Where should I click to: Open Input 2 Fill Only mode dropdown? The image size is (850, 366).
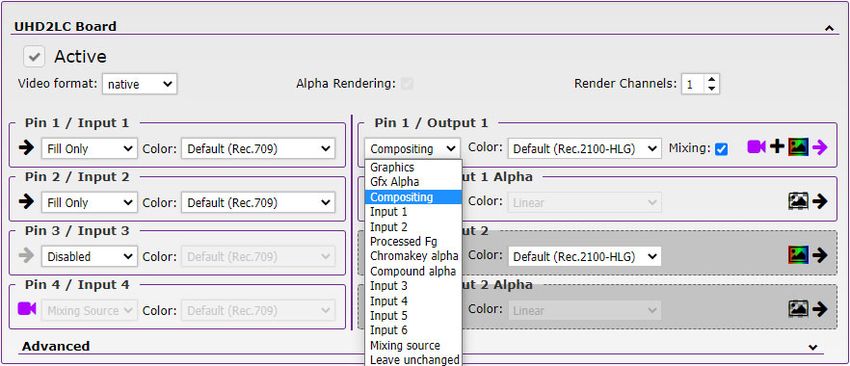pos(89,203)
